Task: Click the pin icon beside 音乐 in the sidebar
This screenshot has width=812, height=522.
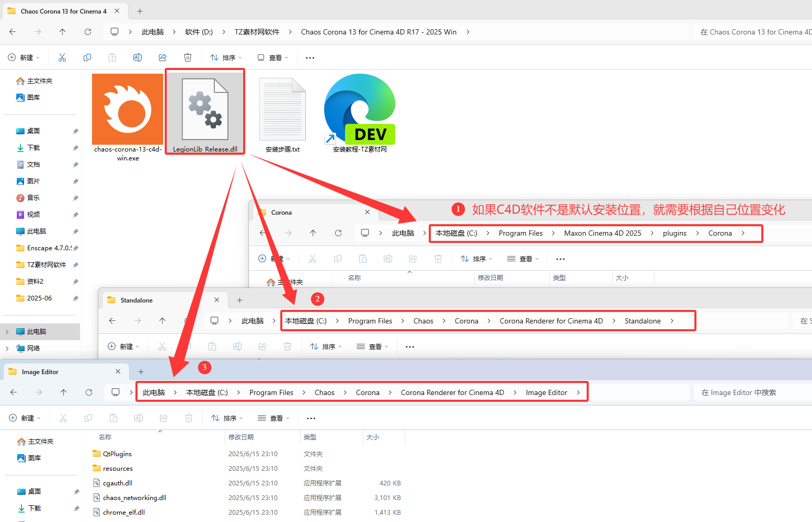Action: 75,198
